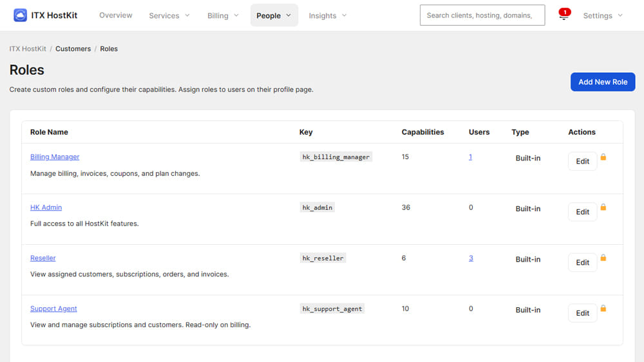Click the ITX HostKit logo icon
The height and width of the screenshot is (362, 644).
20,15
